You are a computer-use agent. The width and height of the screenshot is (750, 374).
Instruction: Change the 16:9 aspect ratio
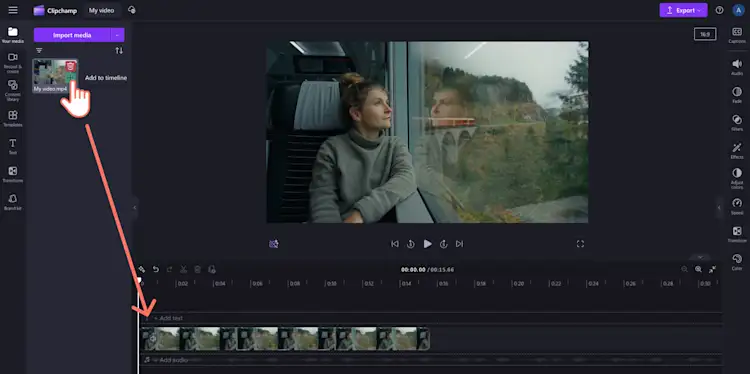[705, 34]
